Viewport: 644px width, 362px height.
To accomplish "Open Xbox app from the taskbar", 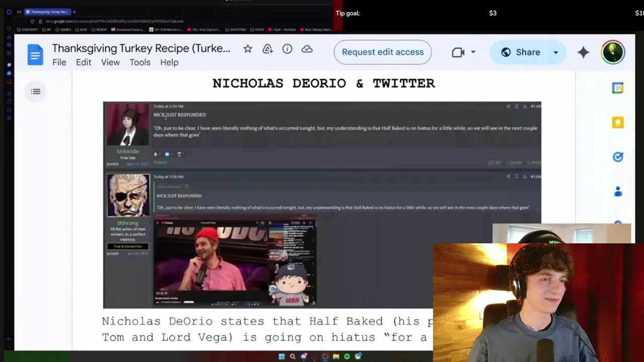I will pyautogui.click(x=358, y=356).
